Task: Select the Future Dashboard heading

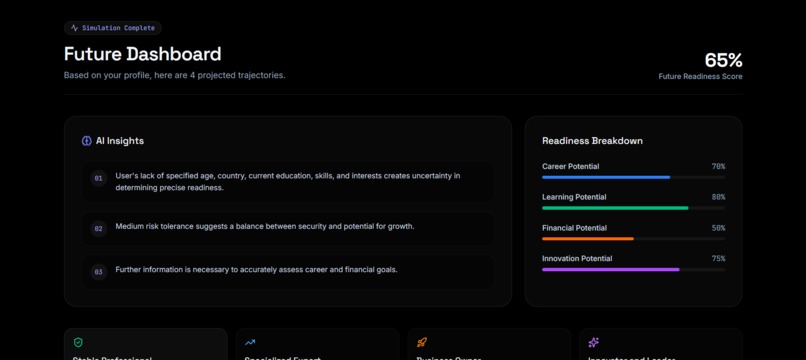Action: [142, 54]
